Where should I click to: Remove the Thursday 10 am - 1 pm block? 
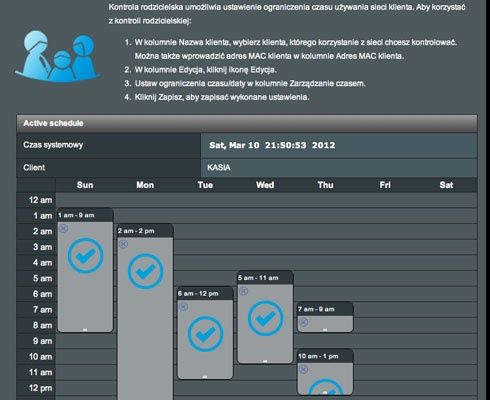[303, 369]
